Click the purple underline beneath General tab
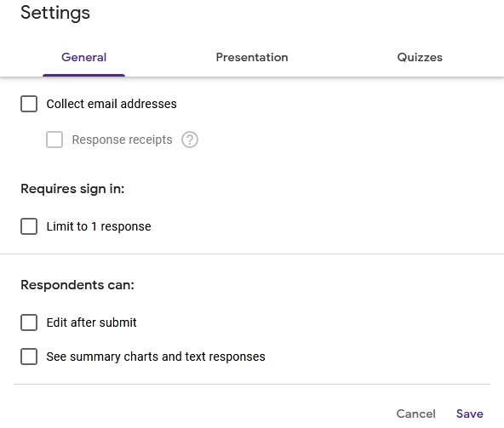The height and width of the screenshot is (428, 504). tap(83, 75)
